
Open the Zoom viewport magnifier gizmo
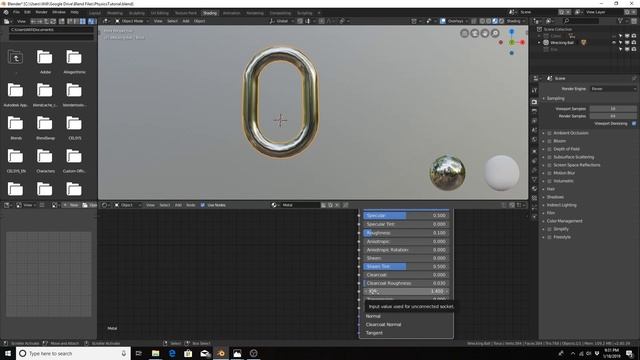click(x=495, y=33)
